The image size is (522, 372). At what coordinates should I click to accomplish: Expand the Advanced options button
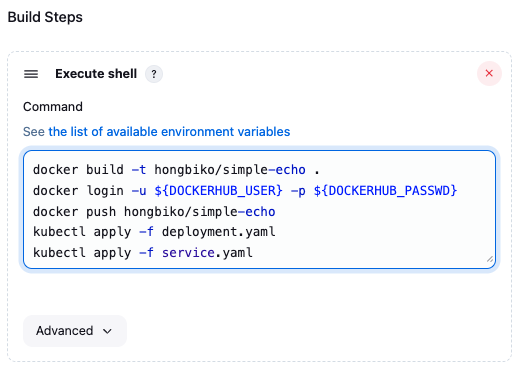[75, 331]
